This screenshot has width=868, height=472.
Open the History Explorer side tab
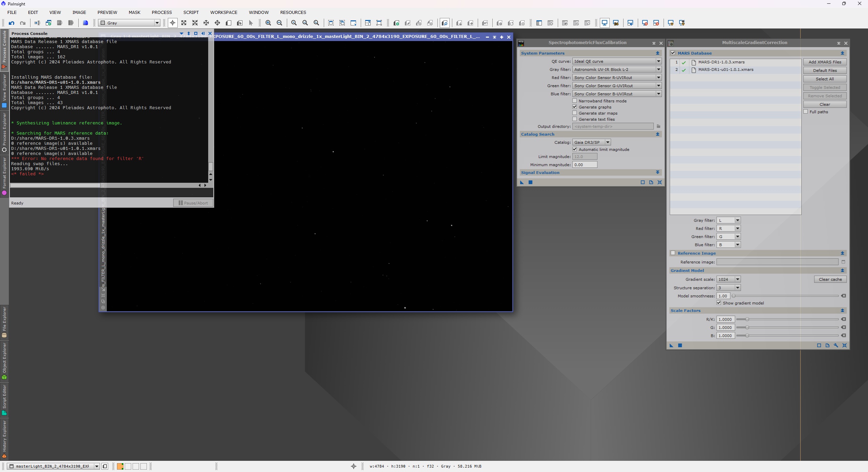(x=4, y=439)
